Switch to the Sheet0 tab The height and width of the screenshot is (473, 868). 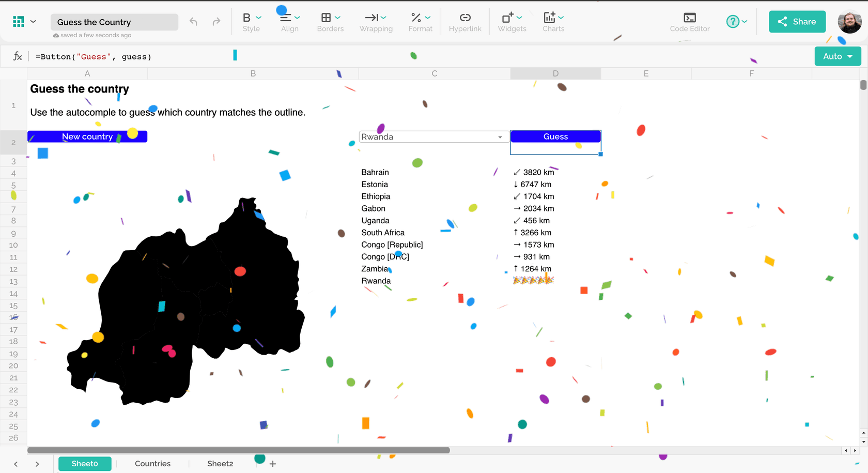[85, 464]
